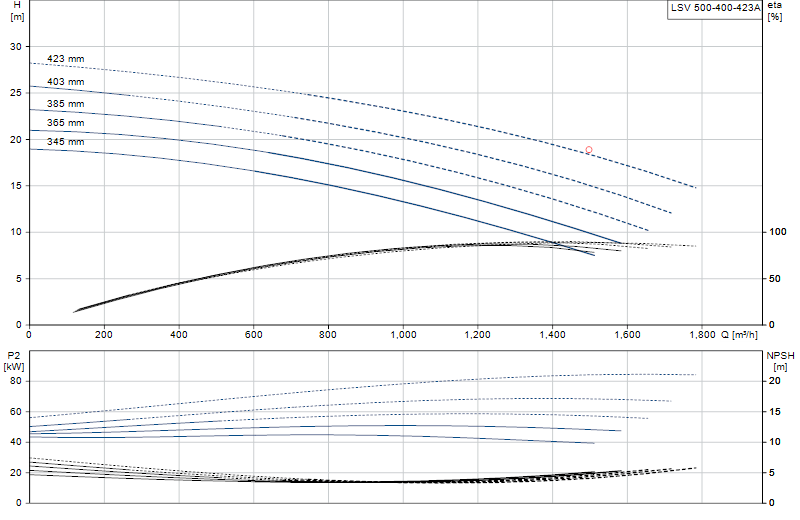Click the 200 tick on the Q axis
This screenshot has width=800, height=520.
[x=104, y=335]
